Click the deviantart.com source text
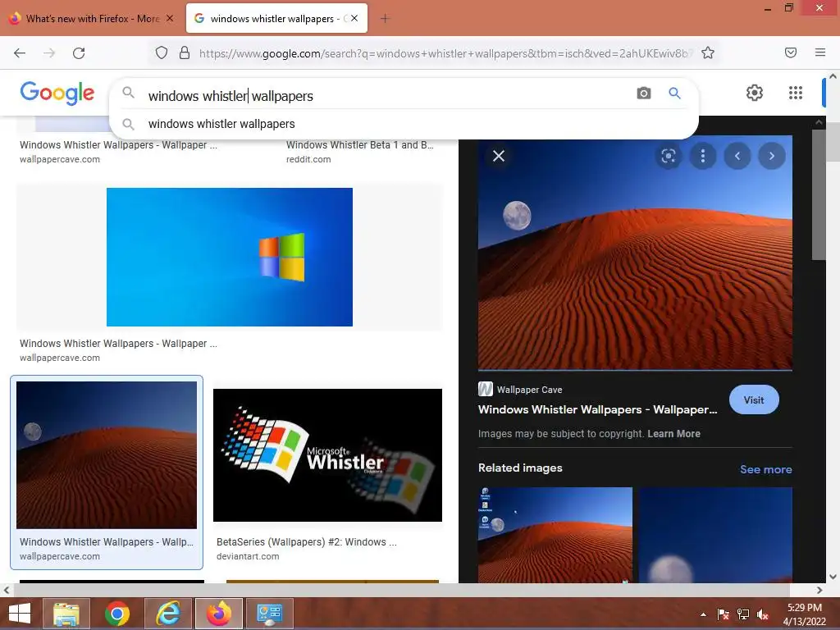The image size is (840, 630). [248, 557]
